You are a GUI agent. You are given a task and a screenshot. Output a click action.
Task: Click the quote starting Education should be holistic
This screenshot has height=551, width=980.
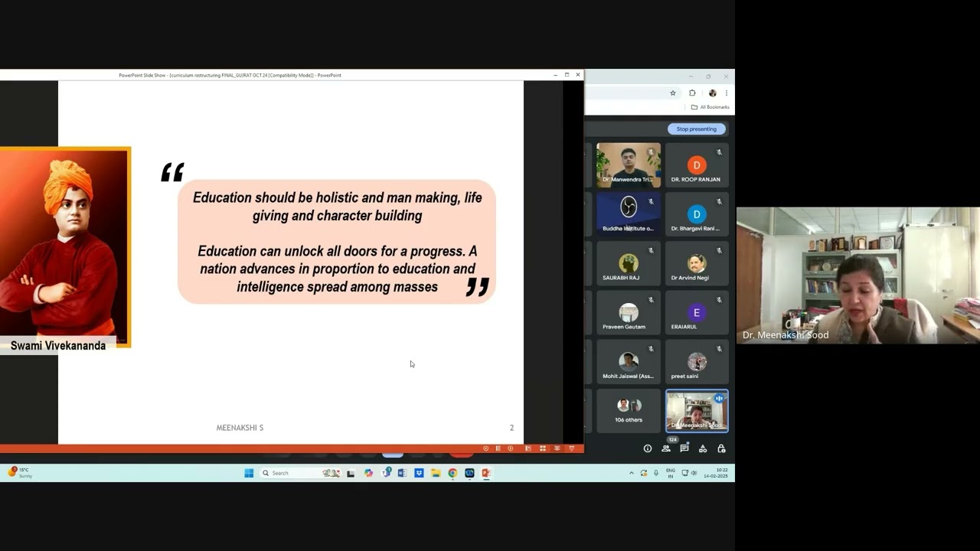coord(337,242)
